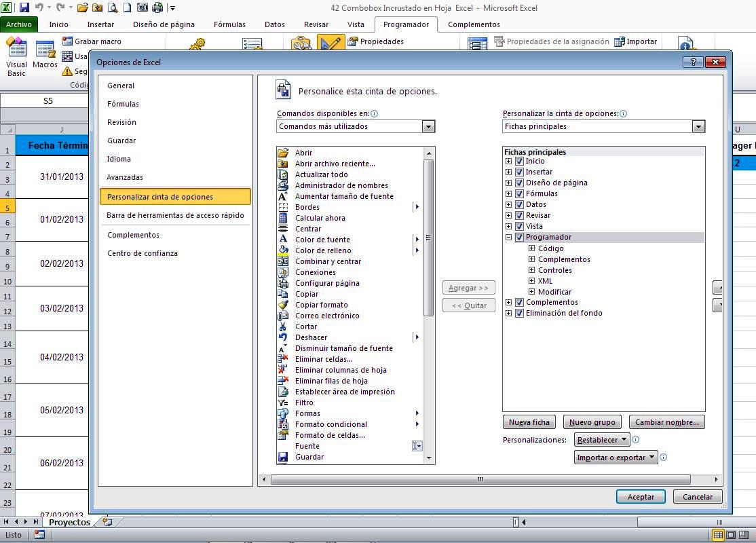Open the Archivo tab

pyautogui.click(x=19, y=24)
